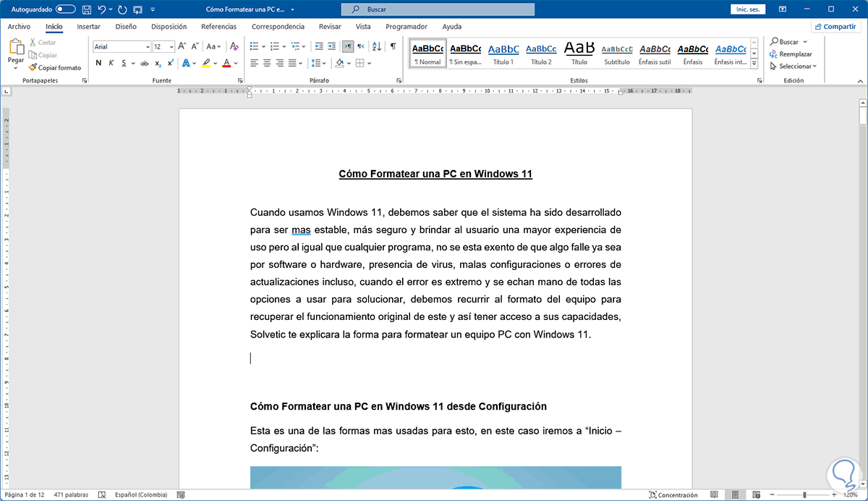
Task: Increase indent icon in Párrafo group
Action: coord(333,46)
